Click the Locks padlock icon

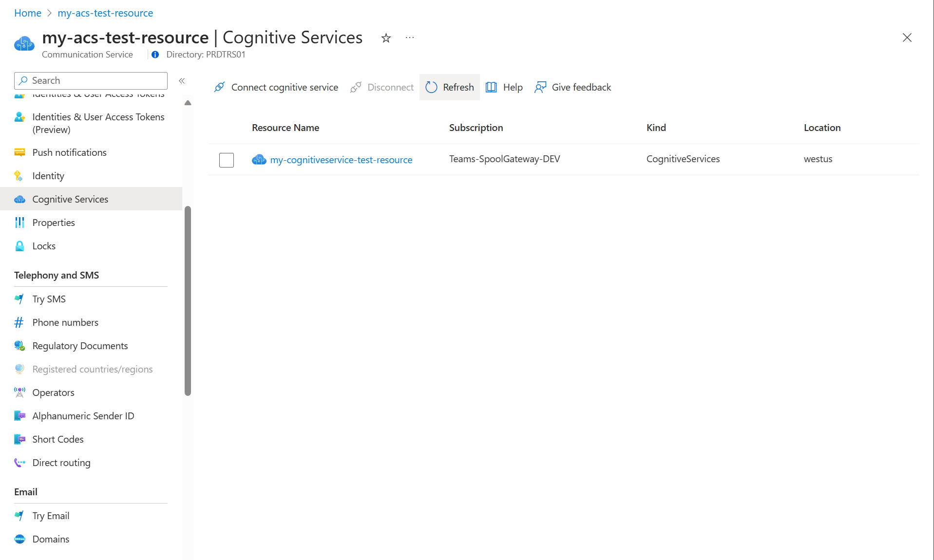pos(19,246)
